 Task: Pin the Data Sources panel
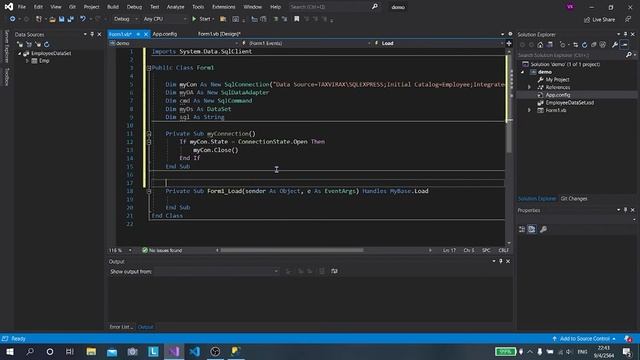click(x=92, y=34)
